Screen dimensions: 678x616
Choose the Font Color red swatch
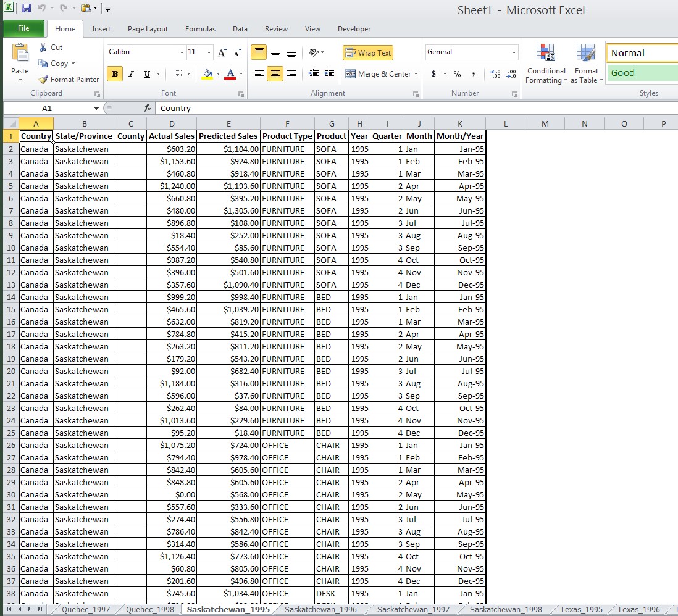pyautogui.click(x=231, y=77)
